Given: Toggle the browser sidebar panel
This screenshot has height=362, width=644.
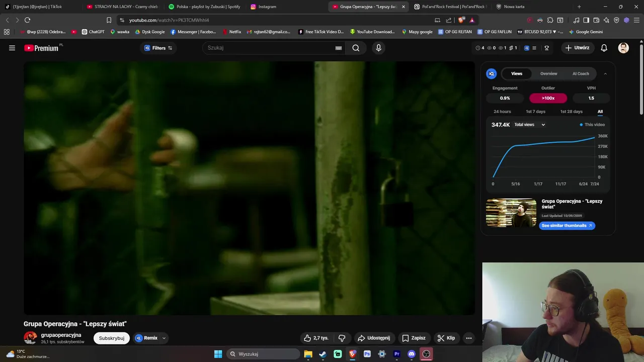Looking at the screenshot, I should [x=586, y=20].
